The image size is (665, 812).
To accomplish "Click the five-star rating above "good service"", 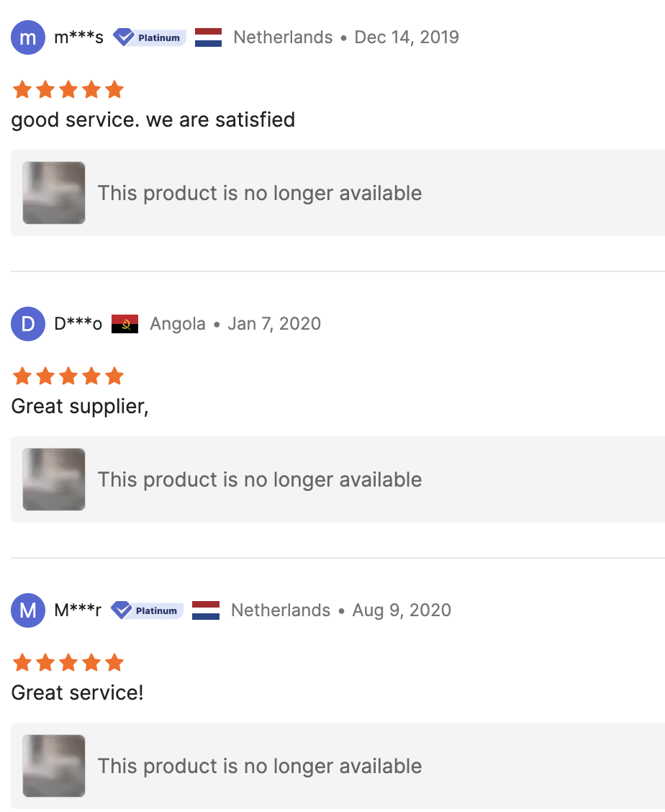I will pos(68,90).
